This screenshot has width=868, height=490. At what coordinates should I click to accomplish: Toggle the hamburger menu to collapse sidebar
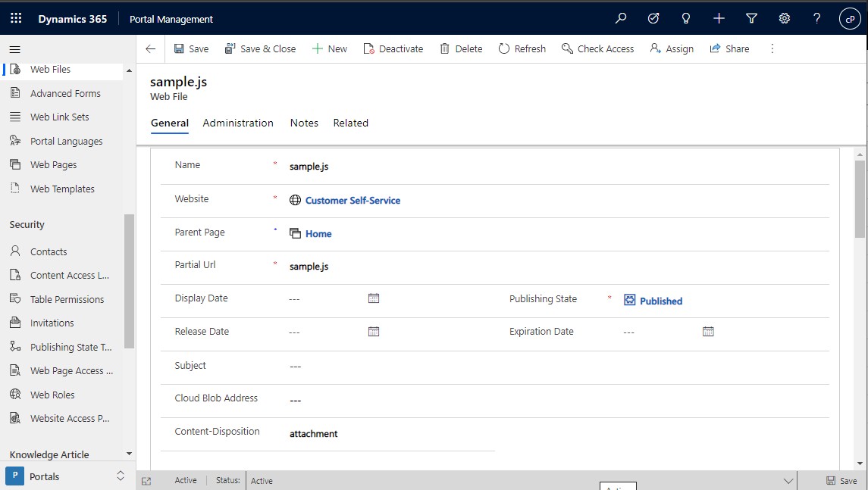tap(14, 49)
